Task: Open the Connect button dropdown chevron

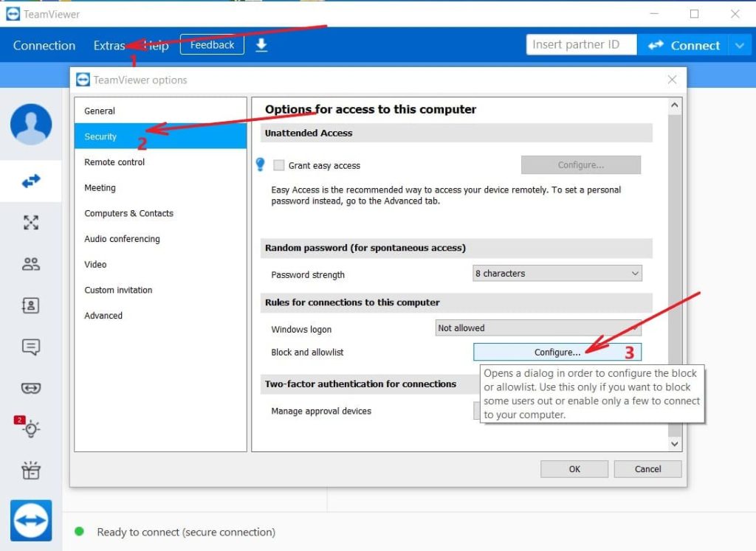Action: [x=740, y=45]
